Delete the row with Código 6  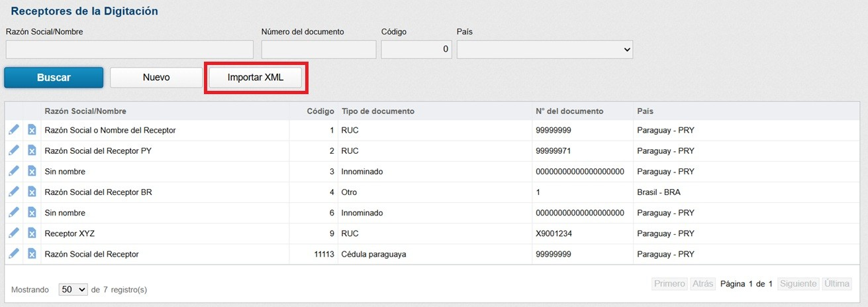click(x=32, y=212)
